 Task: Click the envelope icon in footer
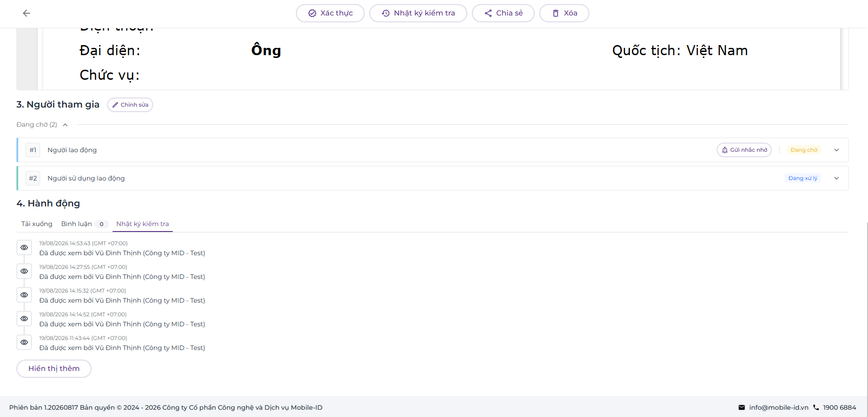tap(742, 407)
